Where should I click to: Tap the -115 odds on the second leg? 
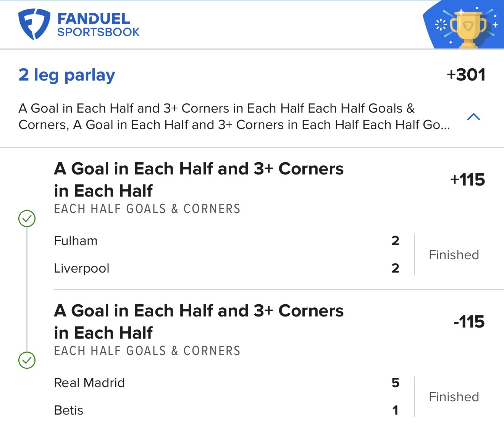(x=469, y=322)
